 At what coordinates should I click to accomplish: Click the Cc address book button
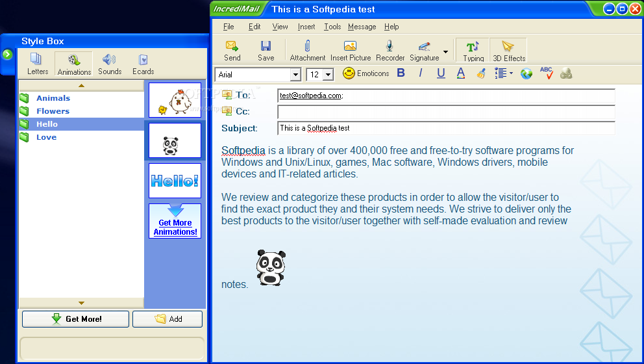tap(236, 111)
